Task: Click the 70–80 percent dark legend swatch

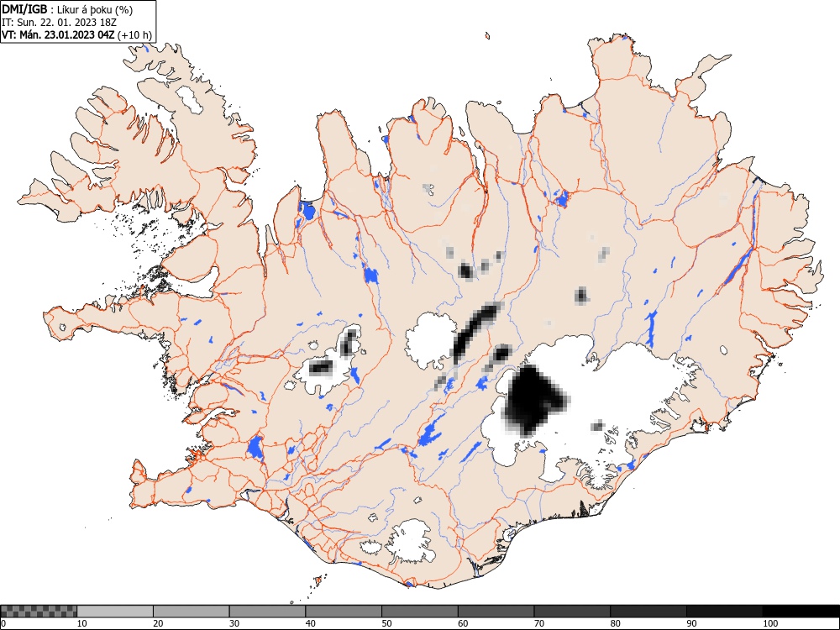Action: coord(571,612)
